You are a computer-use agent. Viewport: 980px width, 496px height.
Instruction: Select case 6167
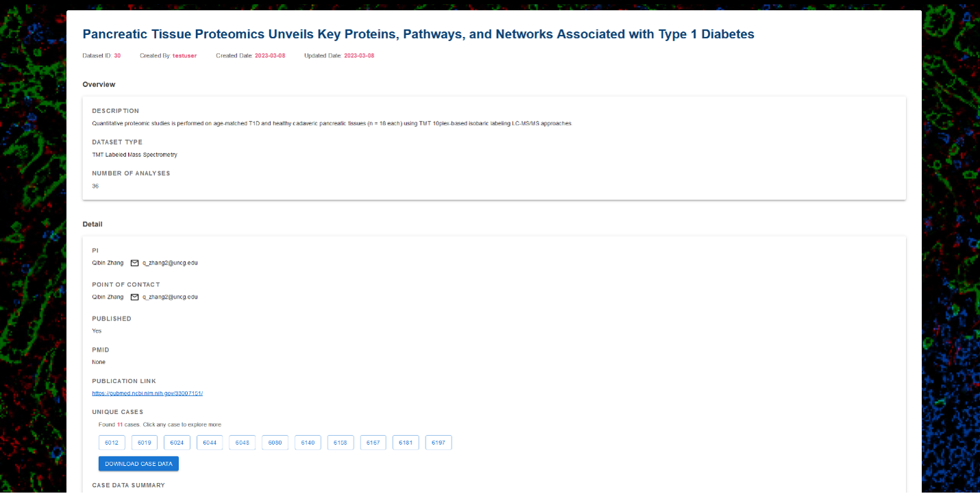(x=373, y=443)
